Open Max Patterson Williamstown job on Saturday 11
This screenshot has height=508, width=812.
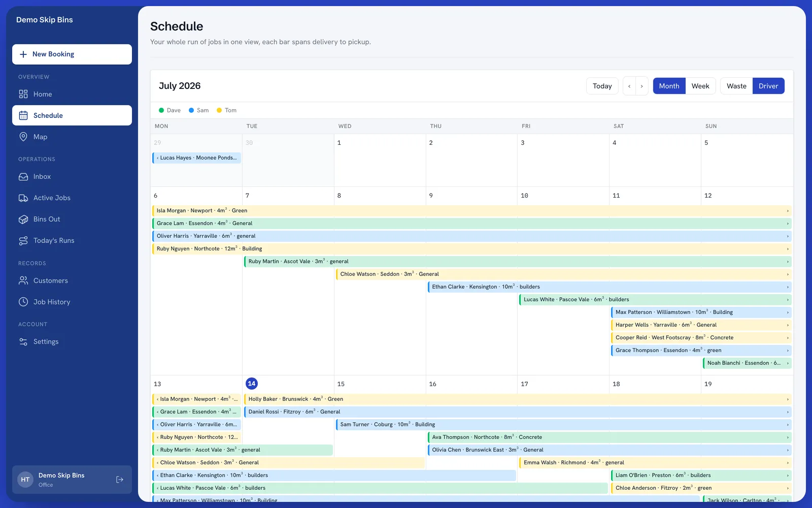[701, 312]
